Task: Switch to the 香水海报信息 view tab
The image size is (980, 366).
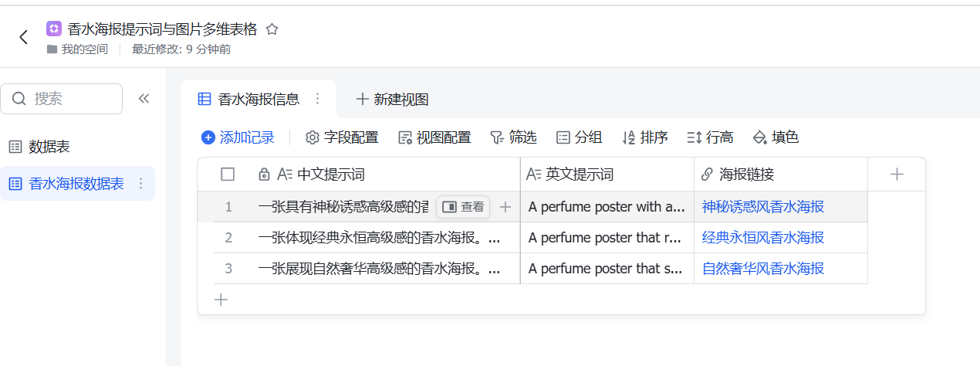Action: (x=258, y=99)
